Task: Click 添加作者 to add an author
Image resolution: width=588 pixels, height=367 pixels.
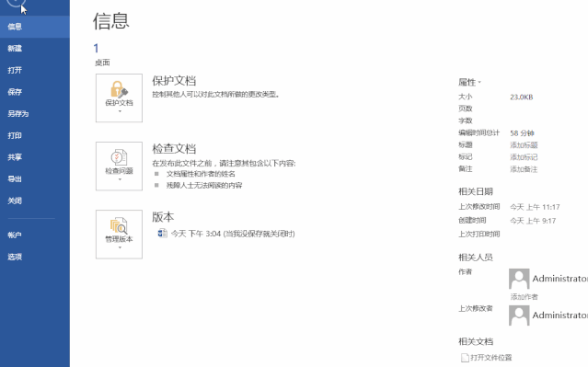Action: click(x=524, y=297)
